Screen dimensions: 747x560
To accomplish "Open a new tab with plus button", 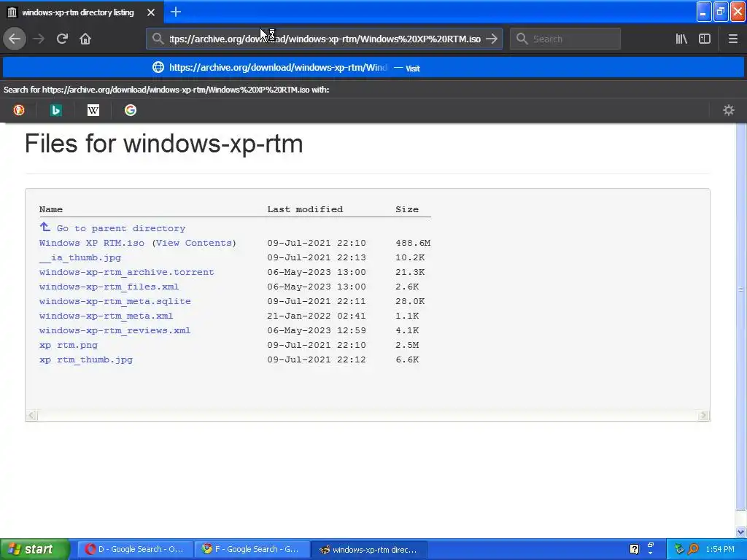I will 175,12.
